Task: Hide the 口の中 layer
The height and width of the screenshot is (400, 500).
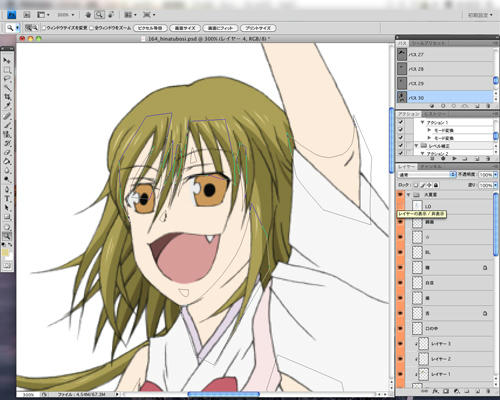Action: tap(400, 329)
